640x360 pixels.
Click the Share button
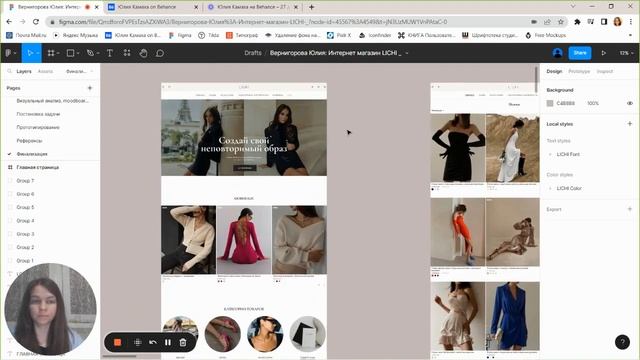point(580,53)
